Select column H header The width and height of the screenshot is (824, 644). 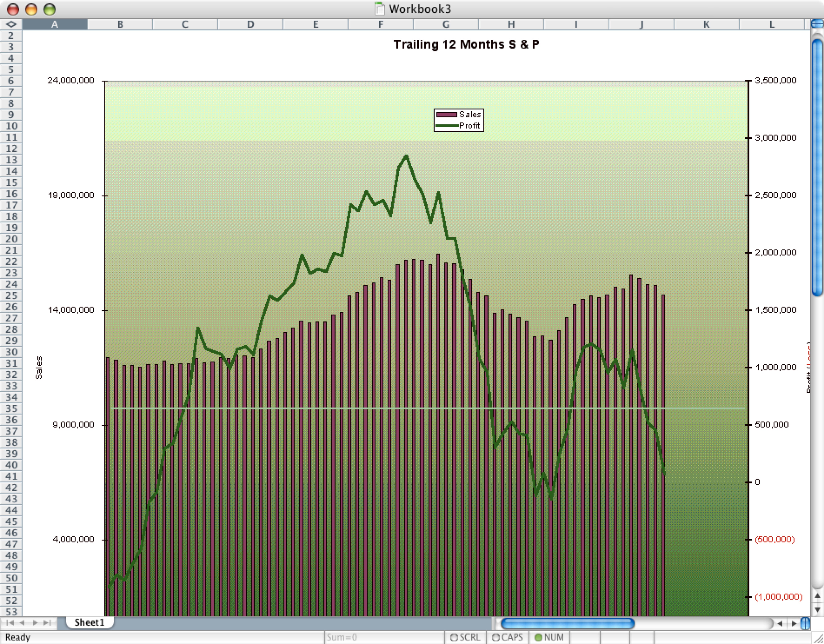[x=511, y=24]
